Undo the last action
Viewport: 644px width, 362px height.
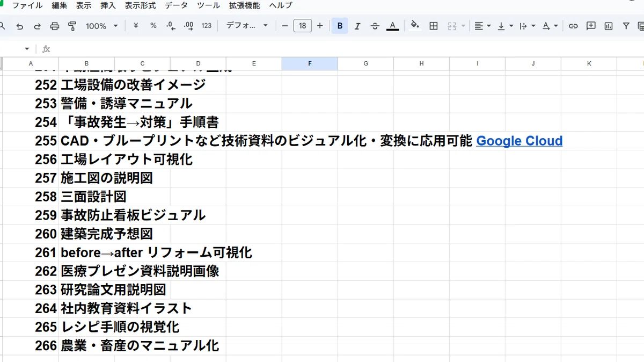pyautogui.click(x=20, y=26)
